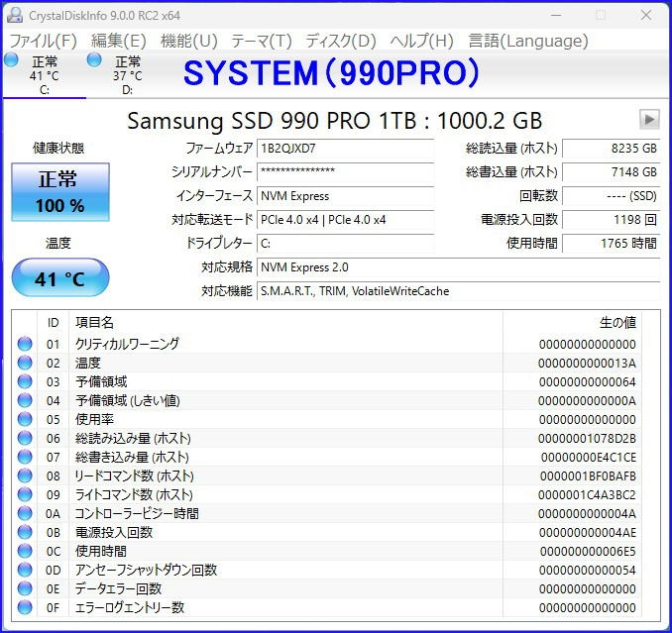
Task: Click the interface field NVM Express
Action: tap(346, 196)
